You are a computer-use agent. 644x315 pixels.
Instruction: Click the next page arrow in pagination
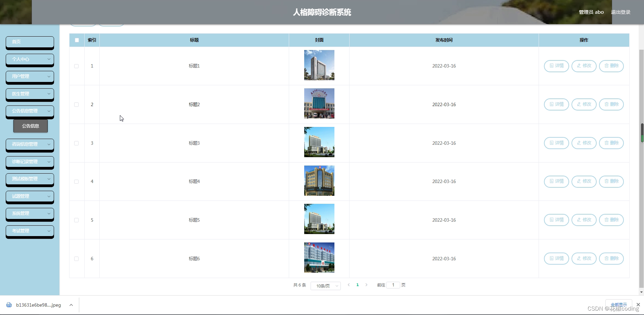(366, 285)
